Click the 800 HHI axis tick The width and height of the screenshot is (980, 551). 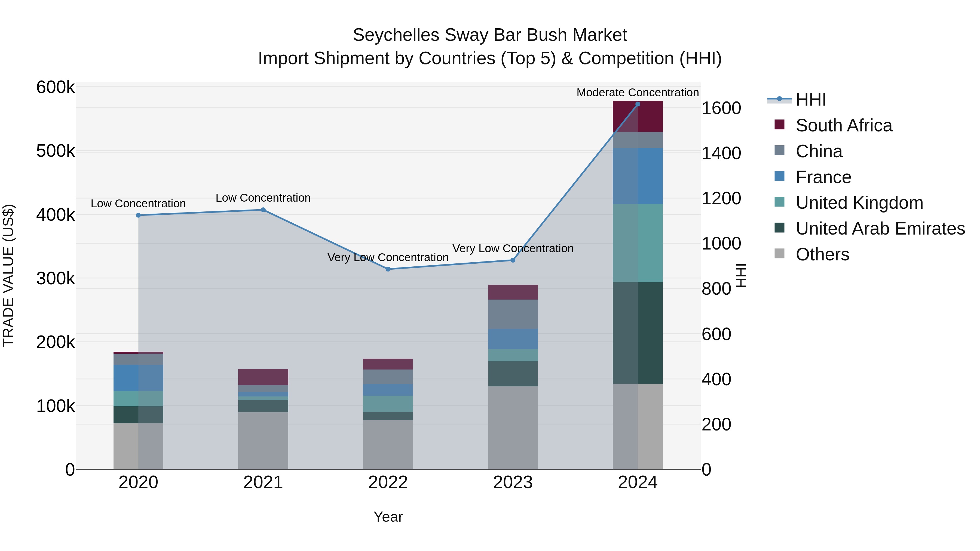coord(716,289)
